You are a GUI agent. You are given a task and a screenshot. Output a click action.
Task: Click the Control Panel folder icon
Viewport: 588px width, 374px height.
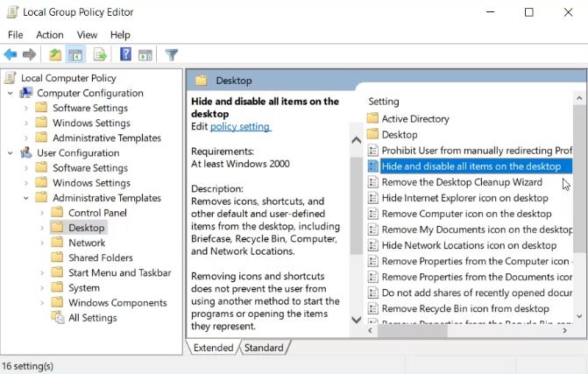pos(57,213)
